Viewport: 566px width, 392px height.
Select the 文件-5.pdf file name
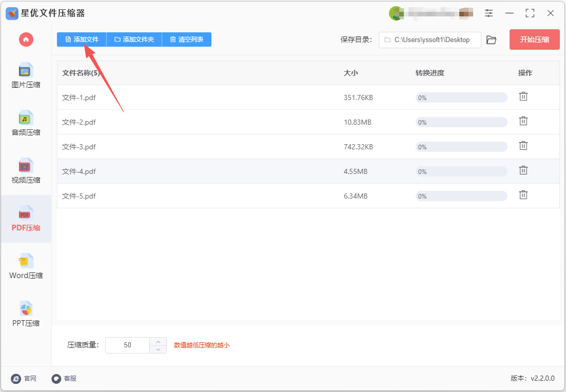(79, 196)
